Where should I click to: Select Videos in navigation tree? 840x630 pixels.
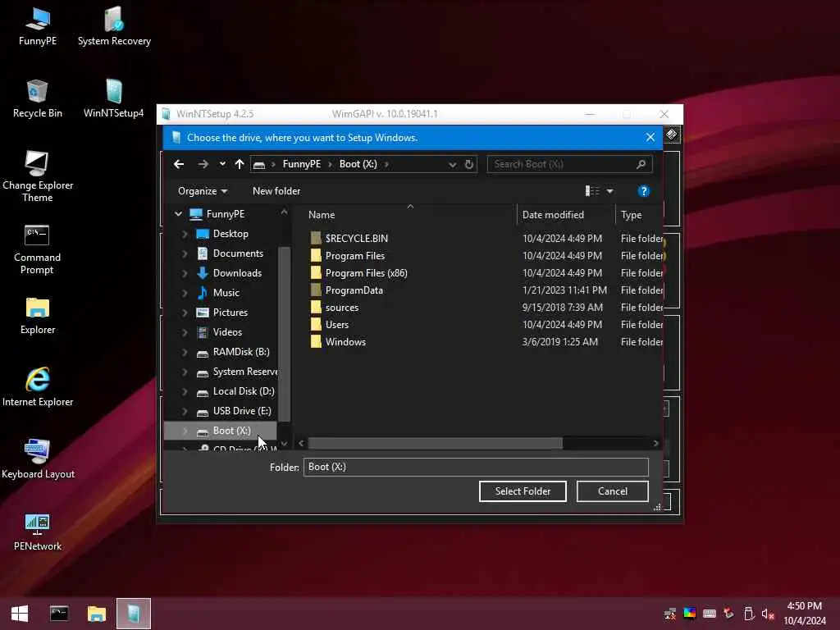click(x=227, y=332)
